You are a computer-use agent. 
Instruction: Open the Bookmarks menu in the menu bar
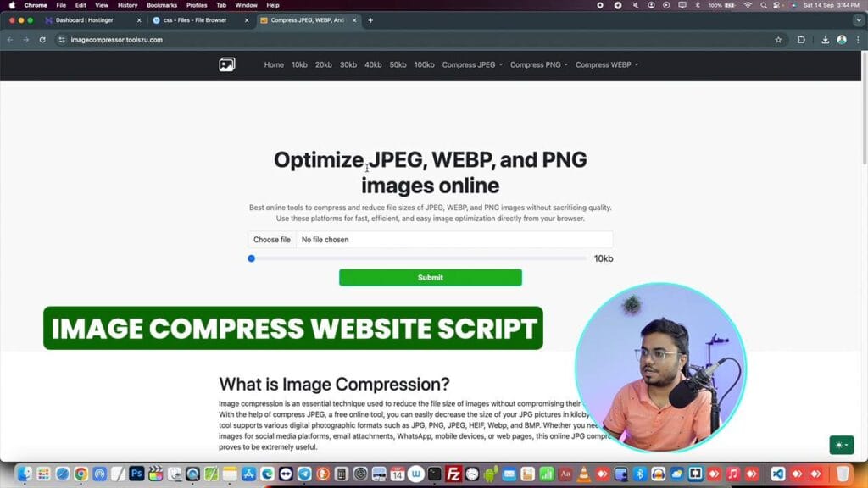[161, 4]
